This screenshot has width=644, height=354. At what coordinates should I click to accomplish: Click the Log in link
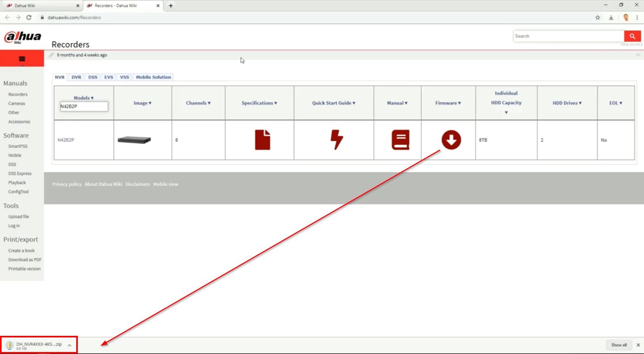pos(14,226)
